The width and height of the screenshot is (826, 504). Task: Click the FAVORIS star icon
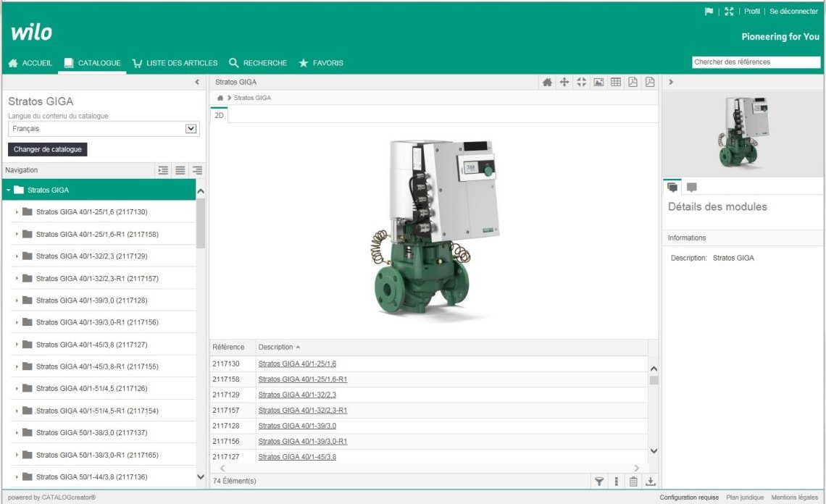304,63
